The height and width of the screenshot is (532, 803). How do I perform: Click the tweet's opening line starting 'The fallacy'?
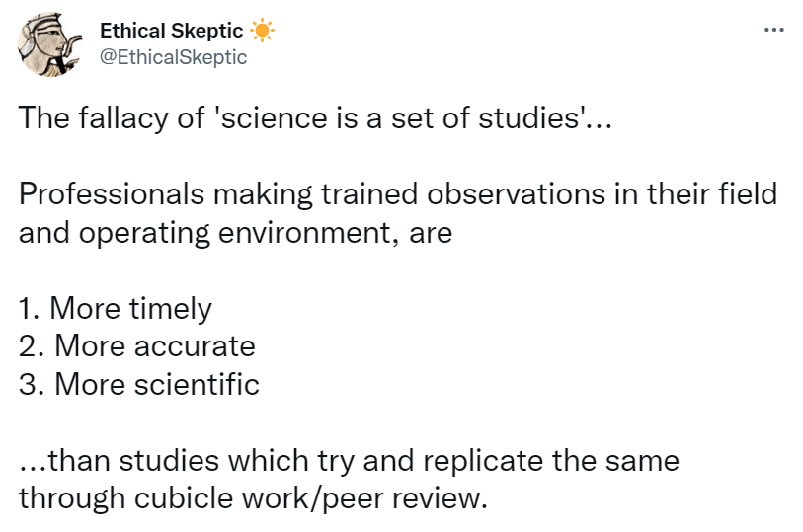tap(315, 120)
